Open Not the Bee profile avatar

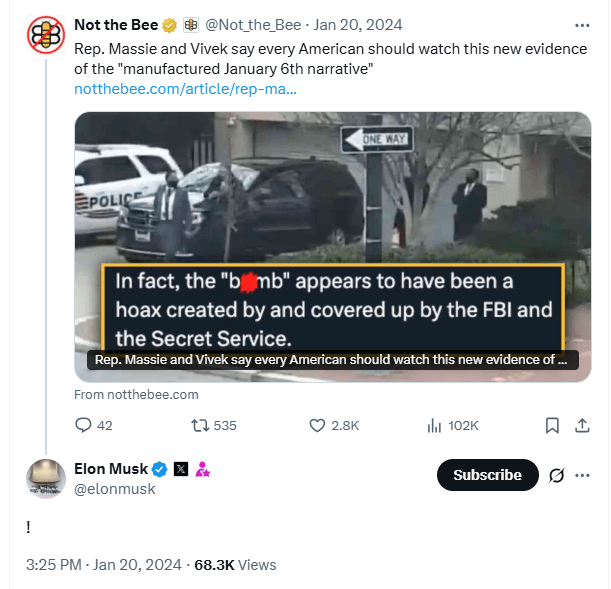click(45, 35)
